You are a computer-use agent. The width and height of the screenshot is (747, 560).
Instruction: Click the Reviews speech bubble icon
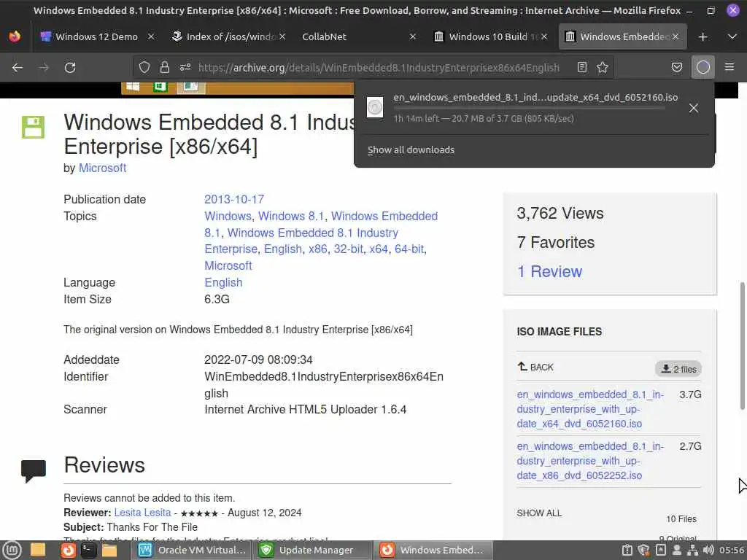pyautogui.click(x=34, y=472)
